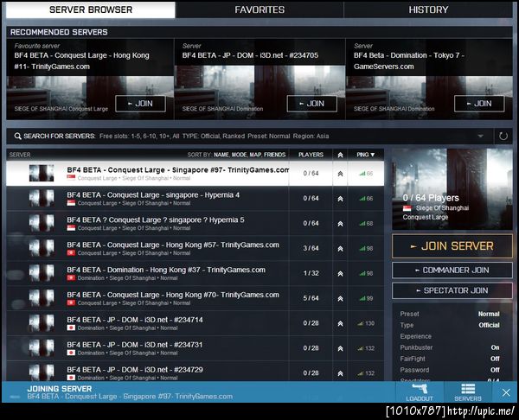Click boost chevron on Hong Kong #57 row
This screenshot has width=519, height=420.
(x=340, y=249)
